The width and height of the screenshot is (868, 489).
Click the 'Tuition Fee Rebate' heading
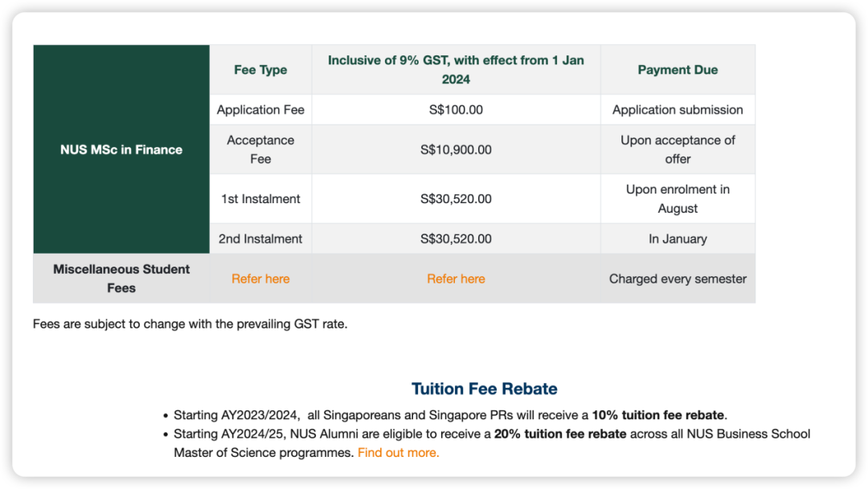pos(484,389)
